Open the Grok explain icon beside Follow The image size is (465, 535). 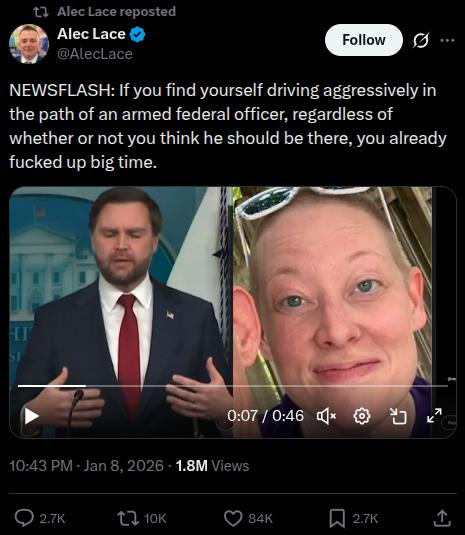coord(421,40)
